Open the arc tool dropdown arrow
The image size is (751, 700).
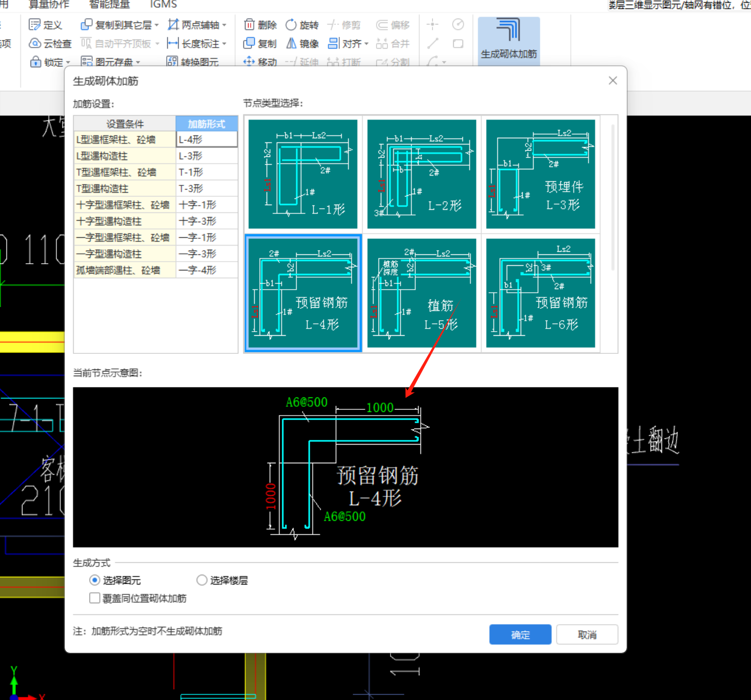coord(444,62)
